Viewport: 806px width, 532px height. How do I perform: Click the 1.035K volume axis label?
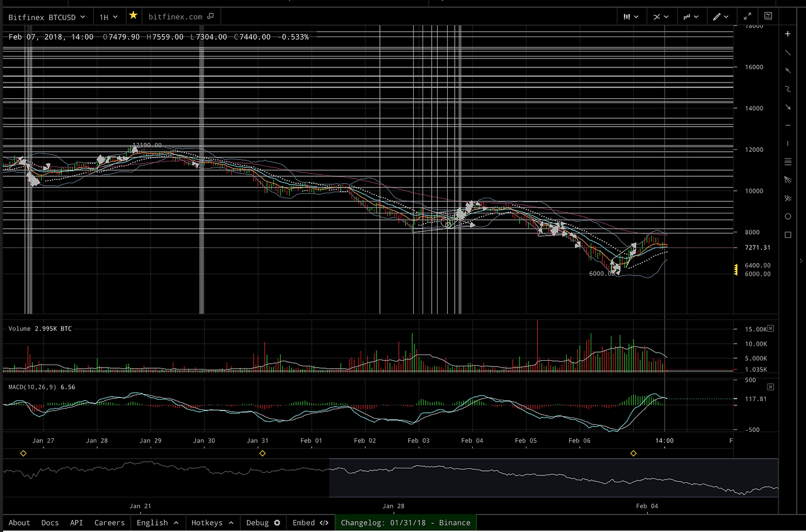coord(756,370)
